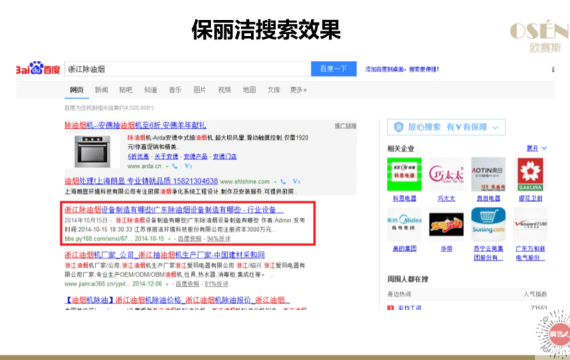This screenshot has height=360, width=570.
Task: Click the Midea 美的集团 logo
Action: pyautogui.click(x=404, y=224)
